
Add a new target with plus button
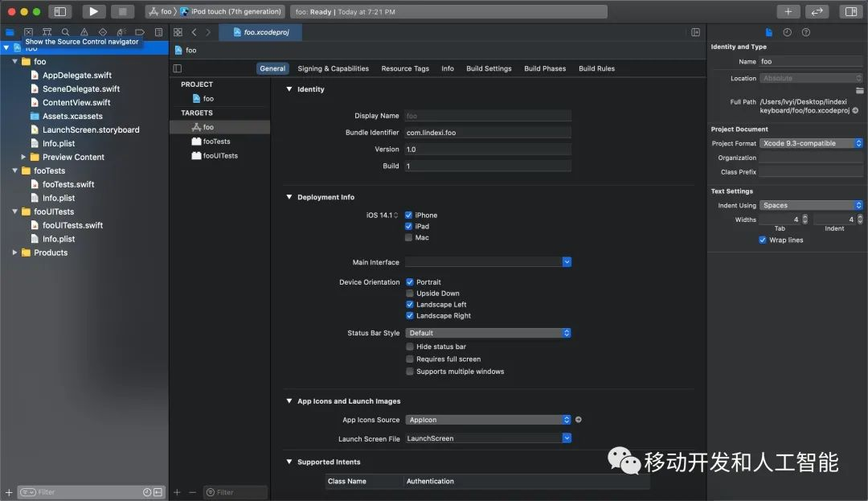pos(177,492)
